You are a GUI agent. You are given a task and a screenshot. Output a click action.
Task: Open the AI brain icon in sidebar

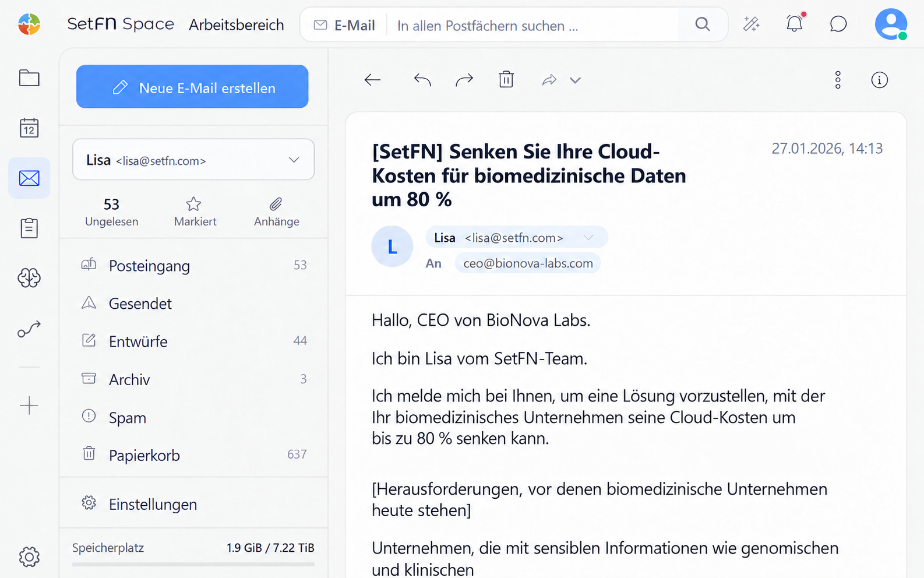(x=29, y=278)
